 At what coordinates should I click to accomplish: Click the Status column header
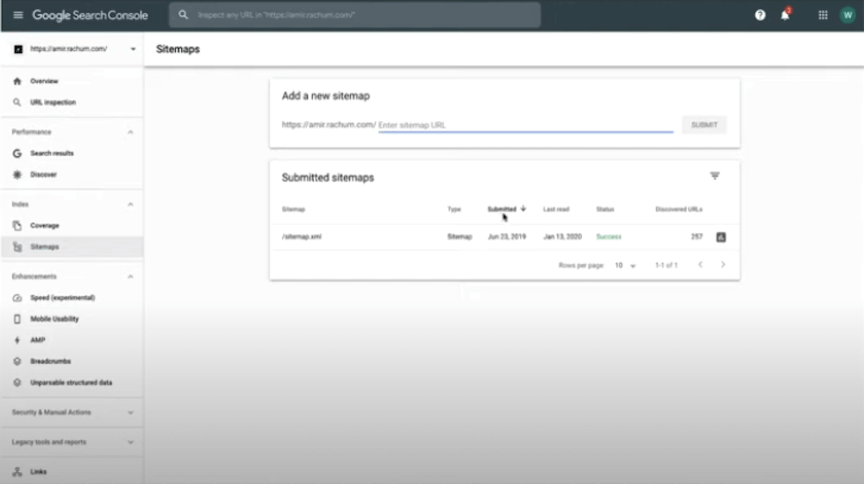(x=605, y=209)
